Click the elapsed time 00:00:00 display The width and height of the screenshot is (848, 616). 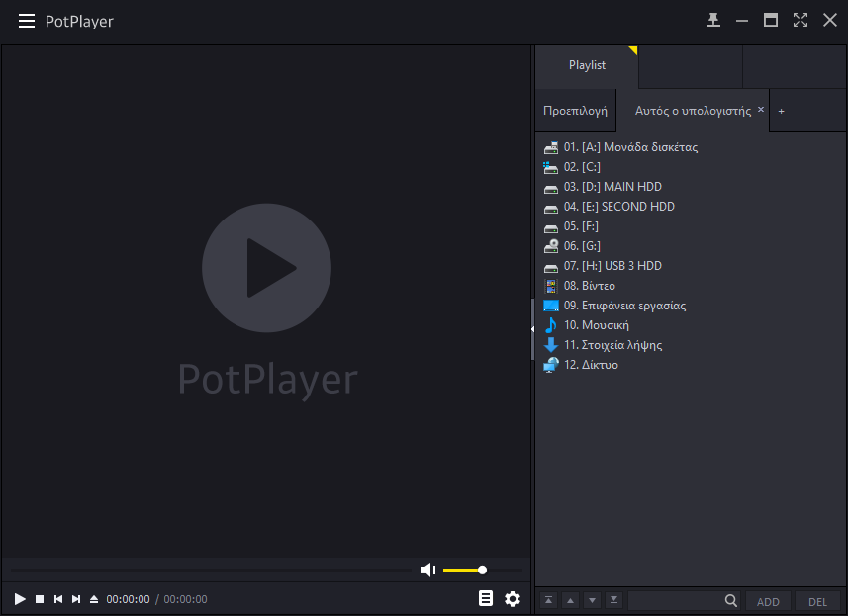[129, 599]
